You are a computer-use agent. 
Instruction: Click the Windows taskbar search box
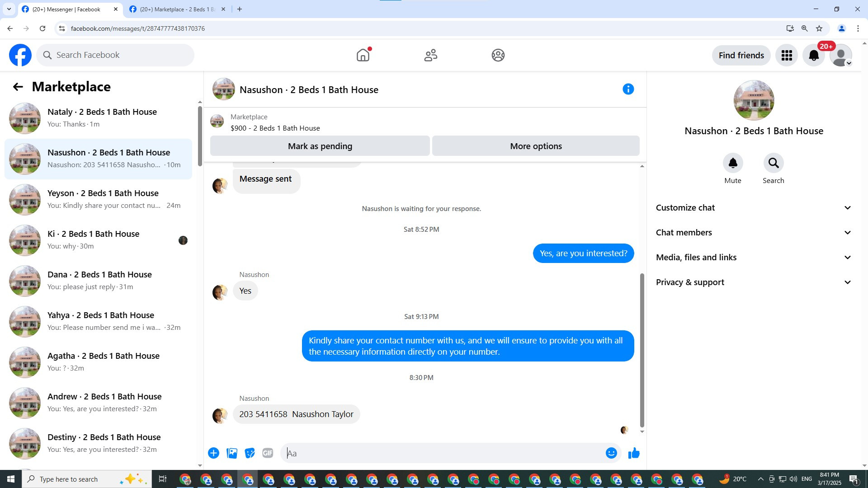point(86,479)
